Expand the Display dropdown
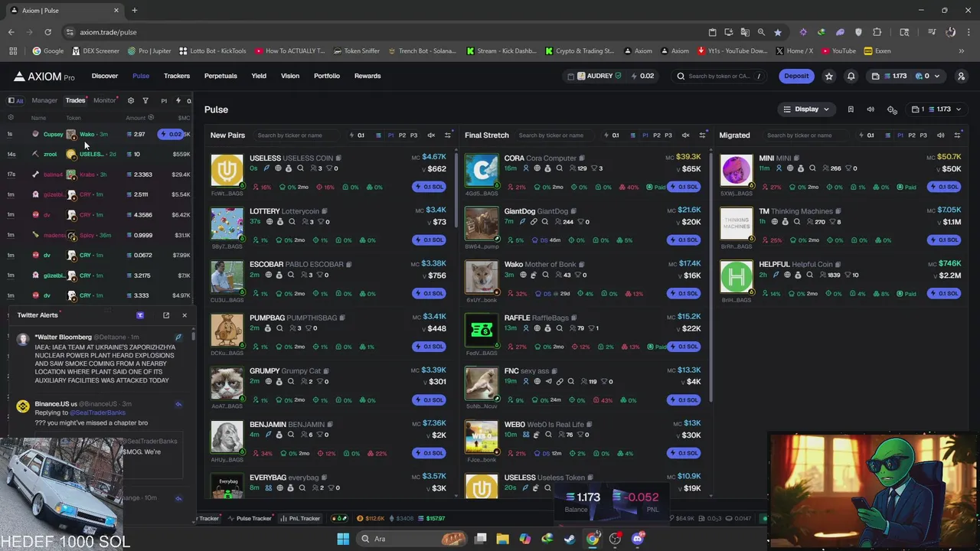This screenshot has width=980, height=551. [806, 109]
